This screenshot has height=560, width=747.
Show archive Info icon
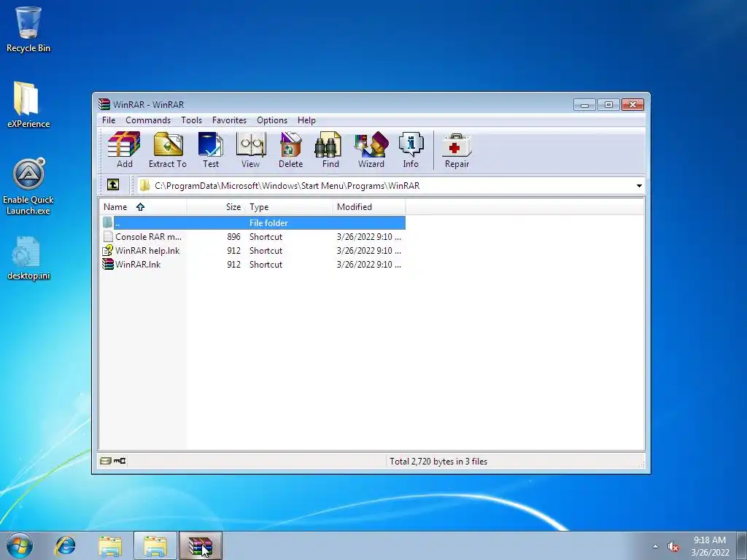(411, 150)
